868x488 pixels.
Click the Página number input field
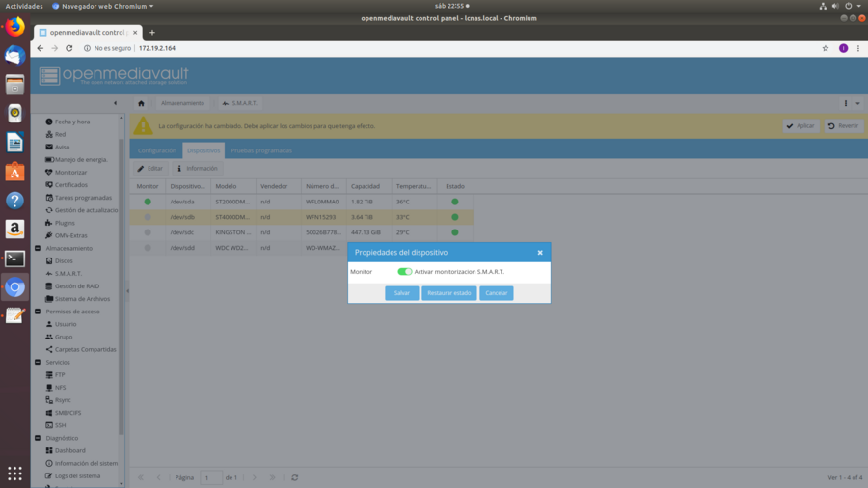point(210,477)
